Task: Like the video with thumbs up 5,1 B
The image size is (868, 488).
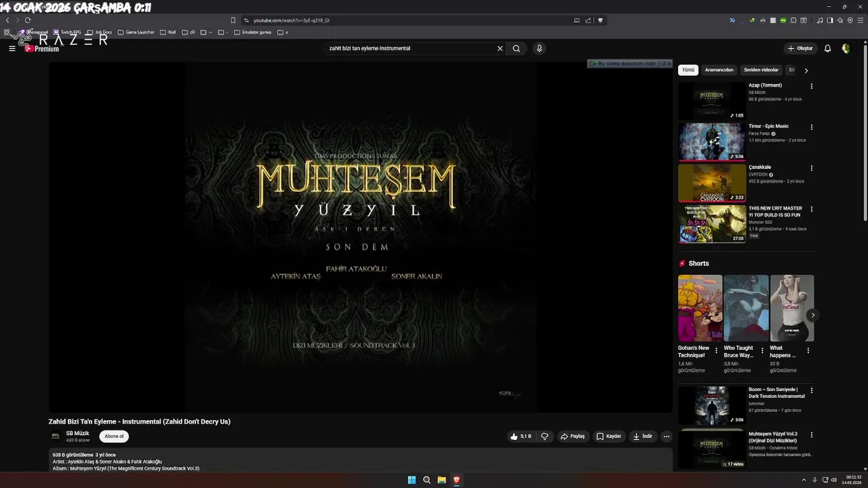Action: click(521, 436)
